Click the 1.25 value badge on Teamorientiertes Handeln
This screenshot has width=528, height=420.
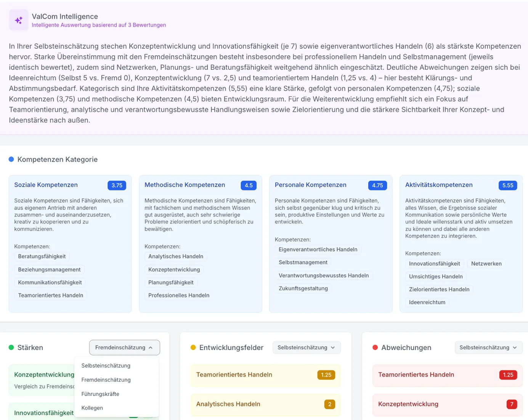[326, 375]
